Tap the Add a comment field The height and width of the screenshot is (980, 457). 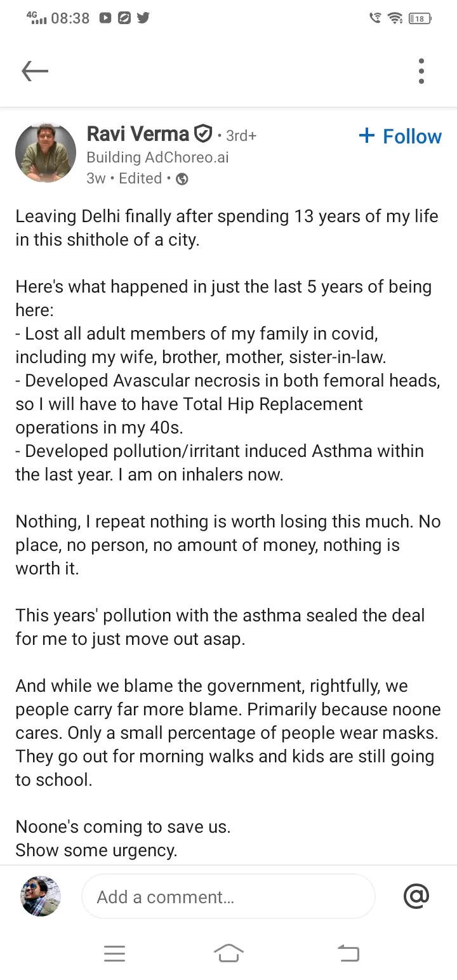228,896
